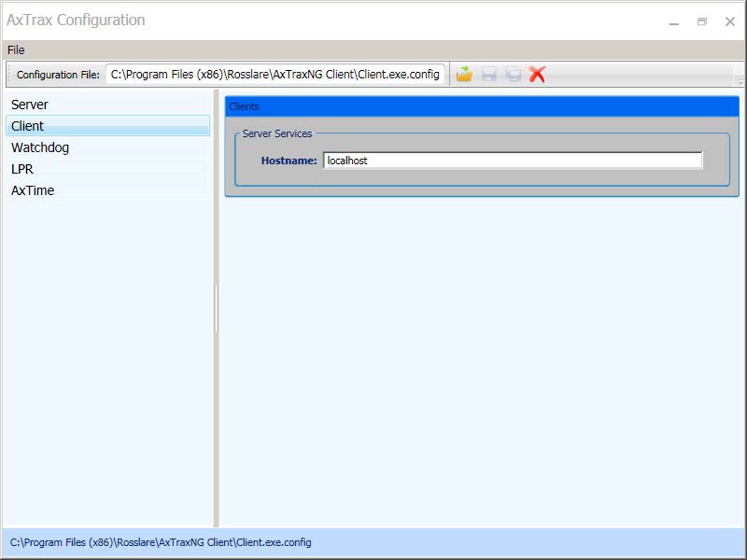This screenshot has height=560, width=747.
Task: Restore the AxTrax Configuration window size
Action: click(702, 21)
